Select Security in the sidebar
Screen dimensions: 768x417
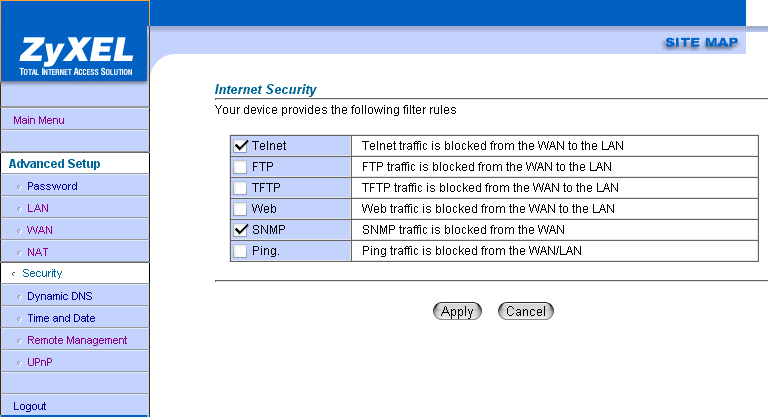(42, 273)
